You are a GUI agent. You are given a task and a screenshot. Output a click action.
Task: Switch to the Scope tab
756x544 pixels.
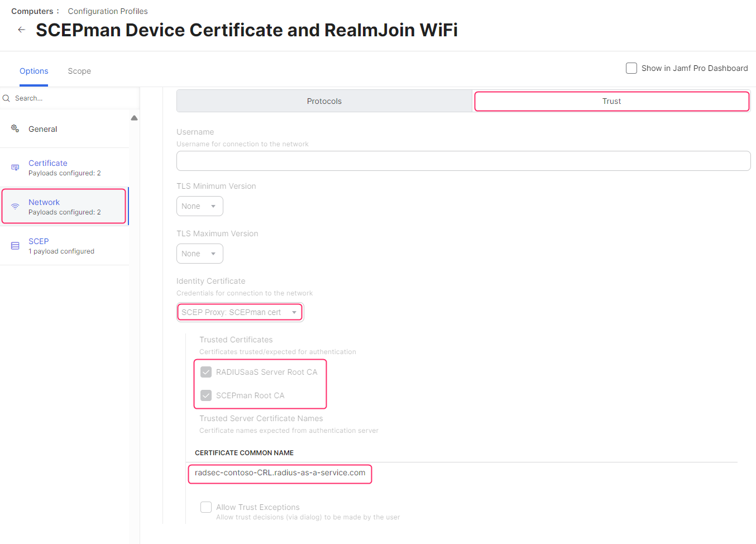pyautogui.click(x=79, y=71)
